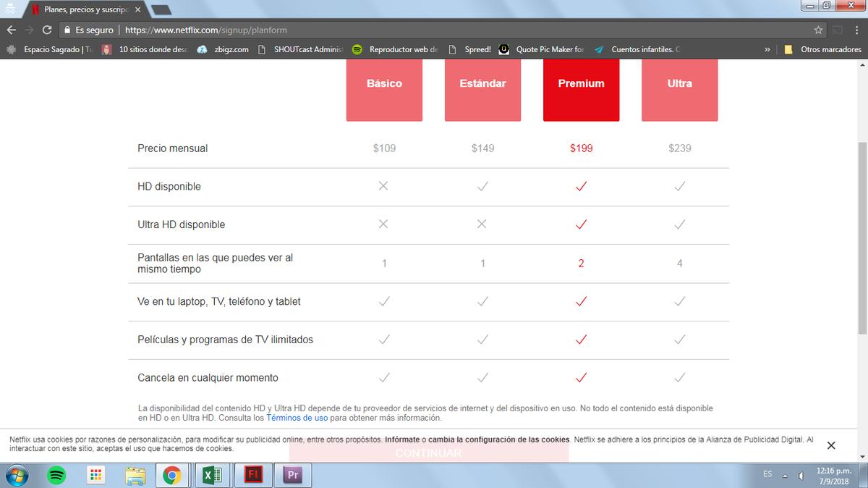Switch to the Netflix Planes tab
Screen dimensions: 868x488
click(x=83, y=9)
